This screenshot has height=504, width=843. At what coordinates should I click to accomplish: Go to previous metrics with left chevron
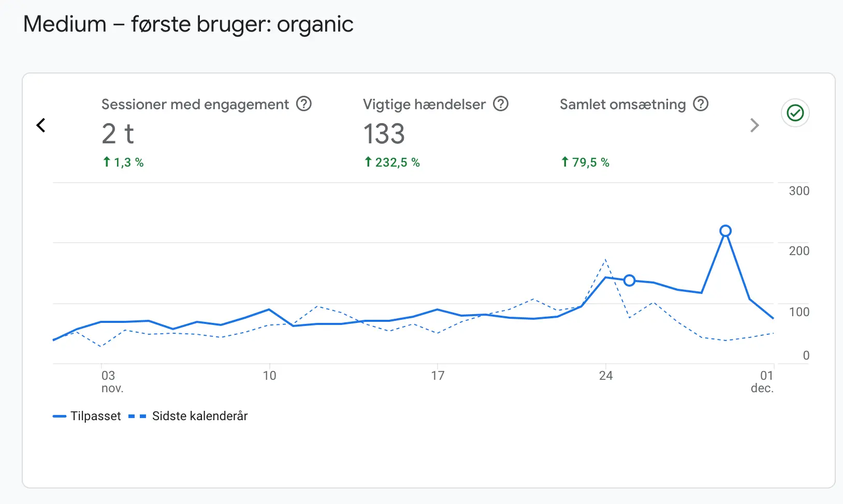[41, 125]
